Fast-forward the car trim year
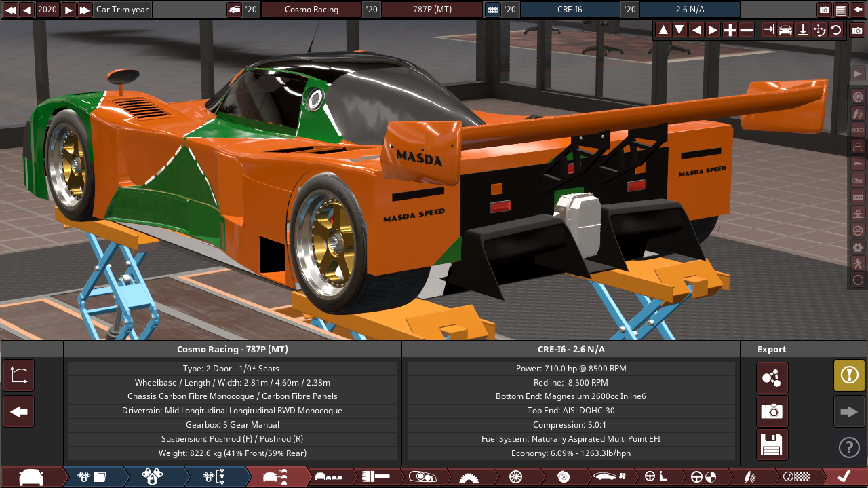Image resolution: width=868 pixels, height=488 pixels. pos(85,10)
